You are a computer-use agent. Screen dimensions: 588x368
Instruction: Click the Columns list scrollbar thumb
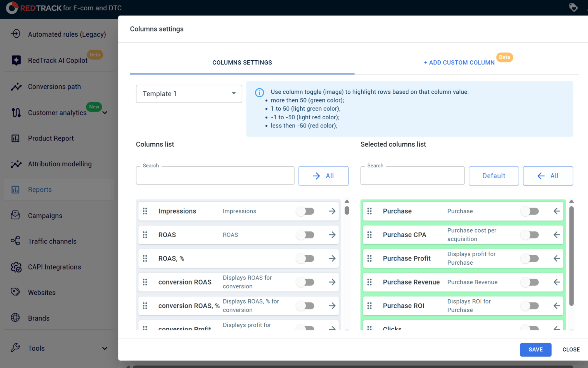tap(347, 210)
